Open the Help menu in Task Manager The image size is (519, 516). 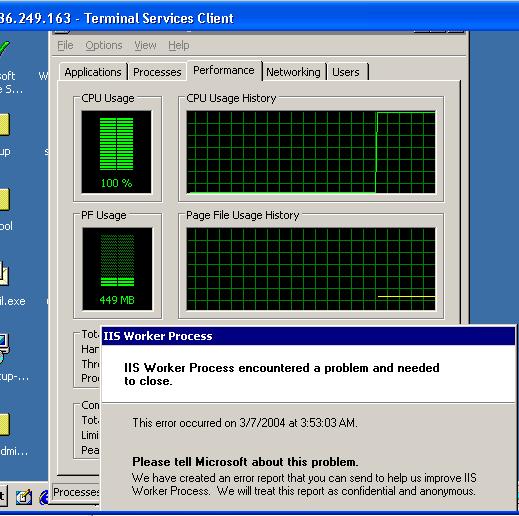(x=179, y=45)
